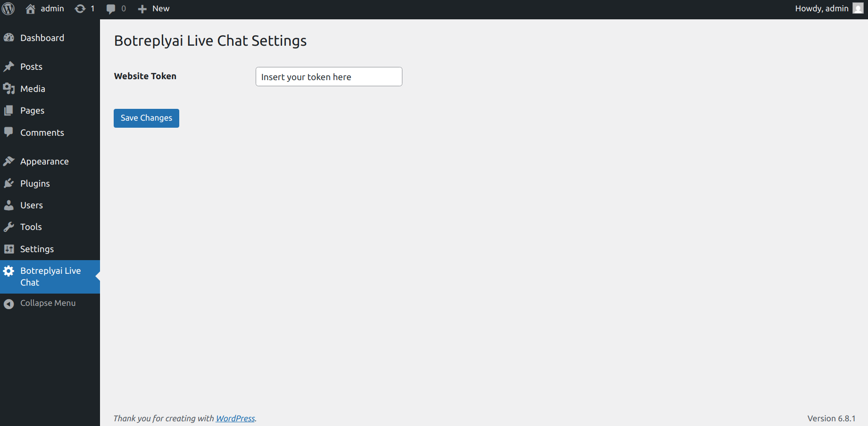The height and width of the screenshot is (426, 868).
Task: Click the WordPress logo icon
Action: pos(8,8)
